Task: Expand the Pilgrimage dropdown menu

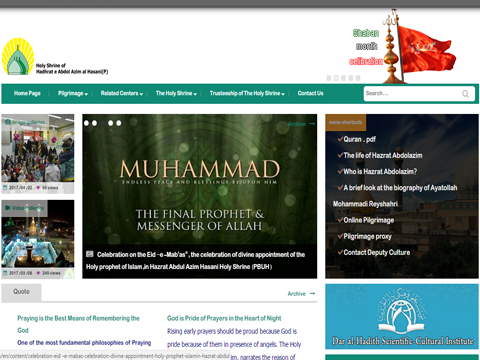Action: 73,93
